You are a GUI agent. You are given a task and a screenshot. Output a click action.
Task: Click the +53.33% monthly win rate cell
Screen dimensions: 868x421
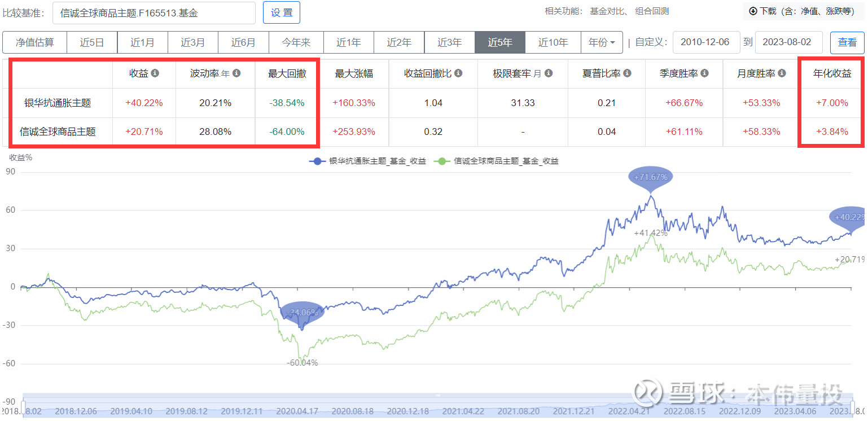[x=761, y=103]
